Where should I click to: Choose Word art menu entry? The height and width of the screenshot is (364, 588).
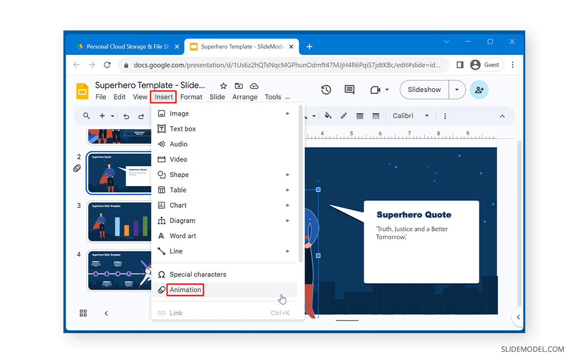[224, 236]
